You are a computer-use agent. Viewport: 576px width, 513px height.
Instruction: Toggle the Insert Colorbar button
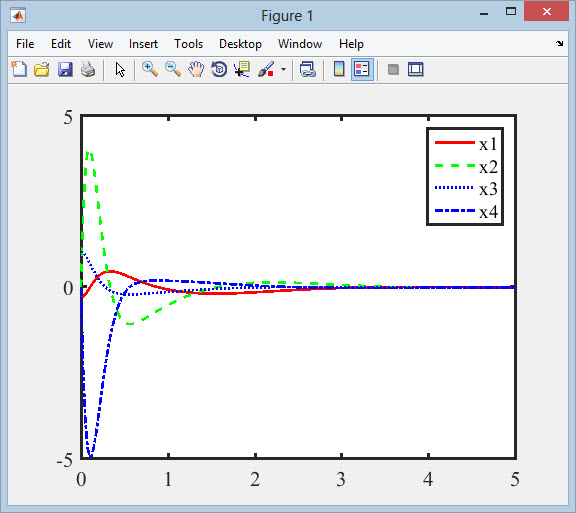339,69
